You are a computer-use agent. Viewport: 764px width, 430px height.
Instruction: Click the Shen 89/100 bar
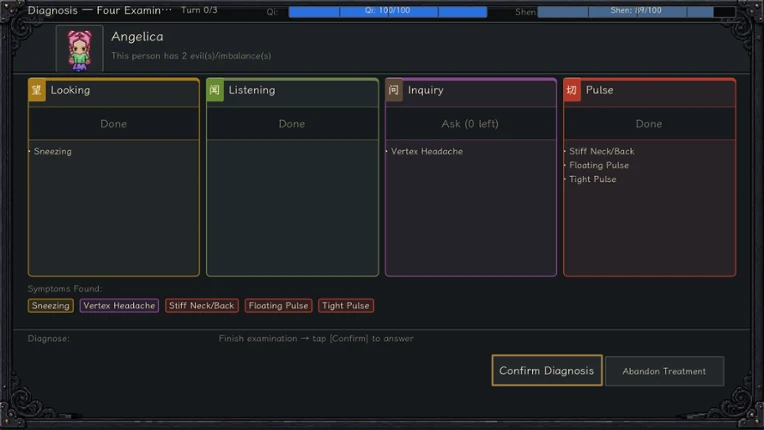pos(636,12)
